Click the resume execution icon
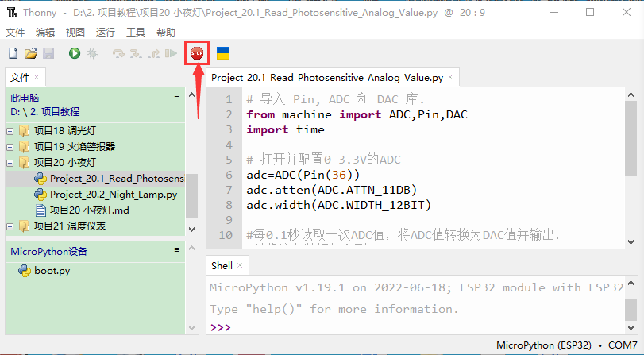 [x=171, y=53]
